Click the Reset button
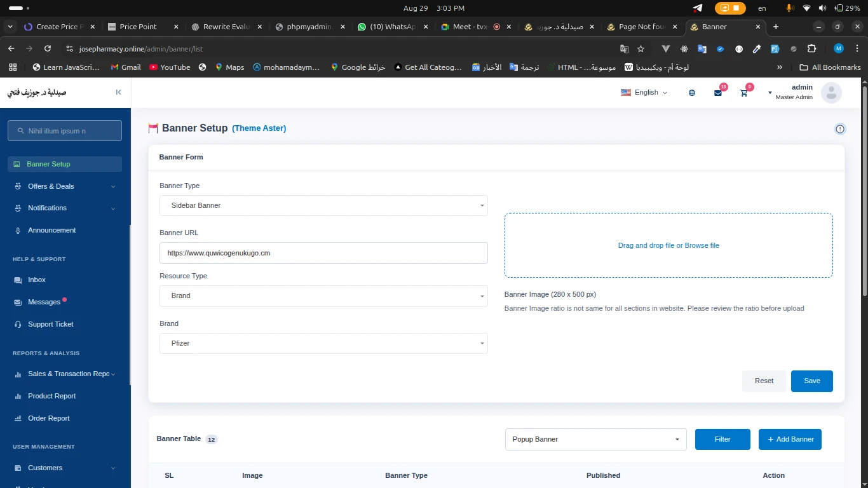 [764, 381]
